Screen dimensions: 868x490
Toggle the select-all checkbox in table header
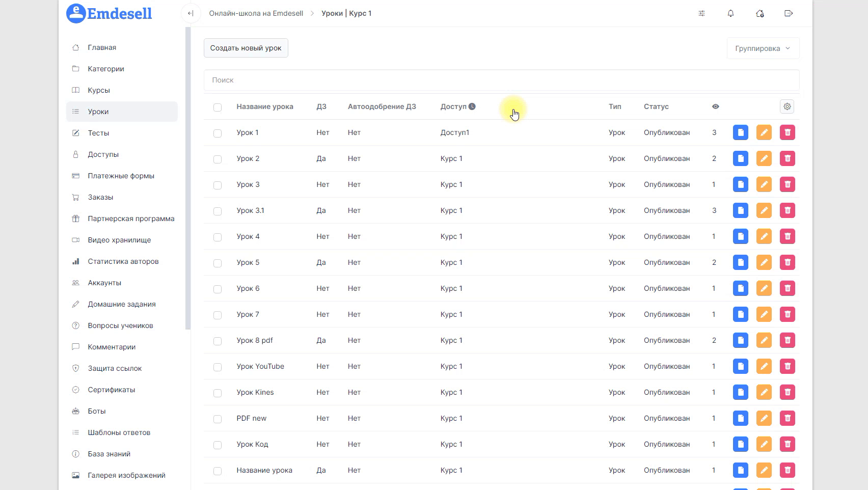(218, 107)
